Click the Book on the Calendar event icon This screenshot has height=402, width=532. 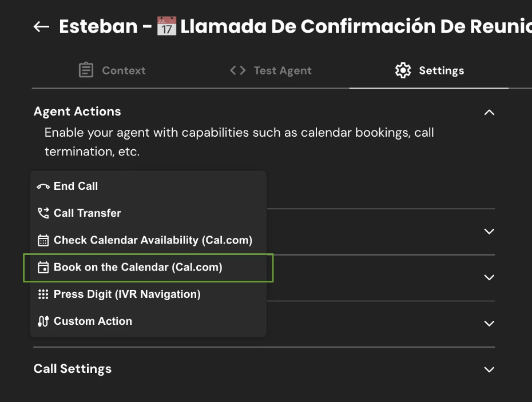(x=43, y=268)
